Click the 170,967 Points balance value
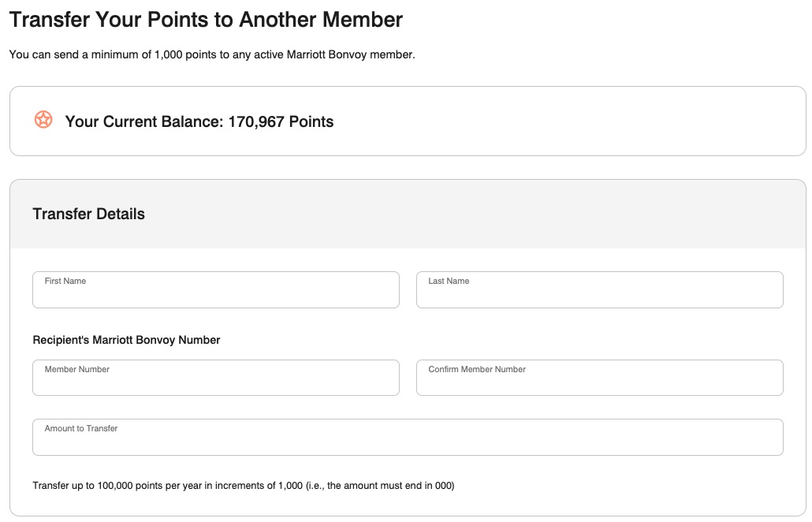This screenshot has height=522, width=812. [281, 121]
